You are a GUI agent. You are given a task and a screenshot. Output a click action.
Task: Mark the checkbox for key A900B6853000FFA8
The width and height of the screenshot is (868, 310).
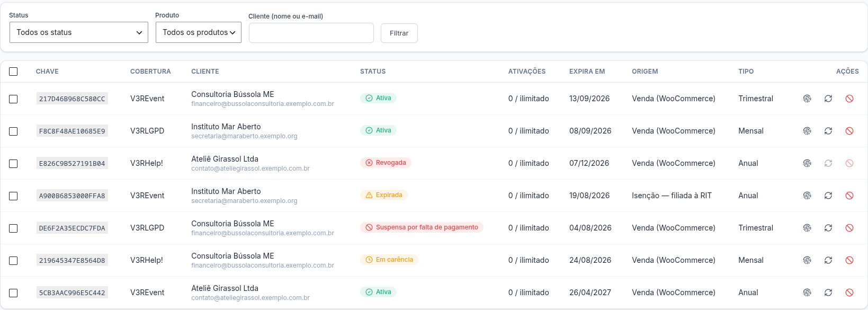[13, 196]
